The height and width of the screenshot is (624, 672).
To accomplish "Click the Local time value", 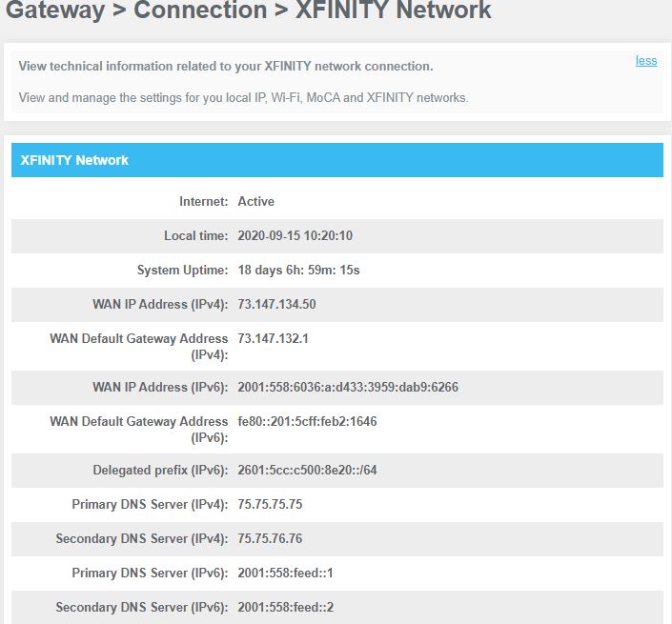I will click(x=295, y=236).
